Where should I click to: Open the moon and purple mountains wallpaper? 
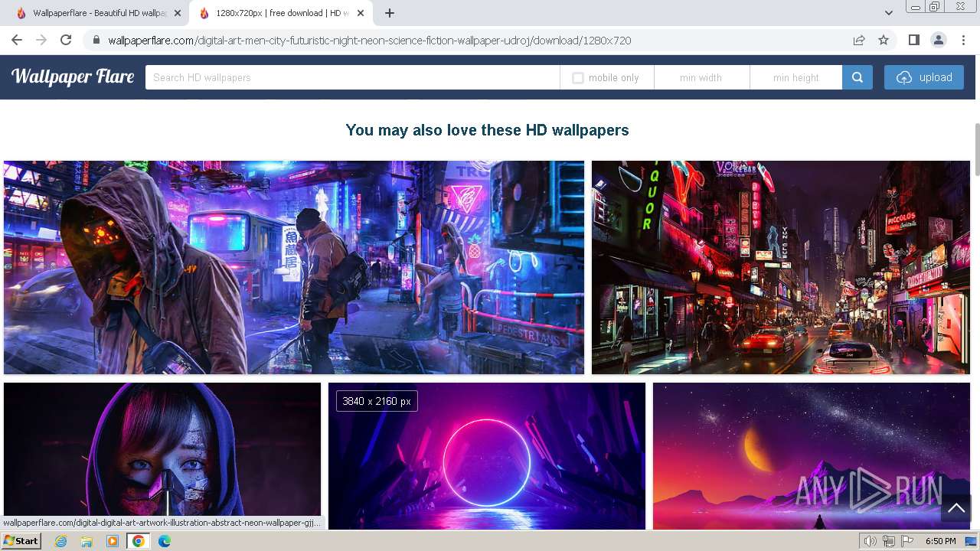coord(812,455)
